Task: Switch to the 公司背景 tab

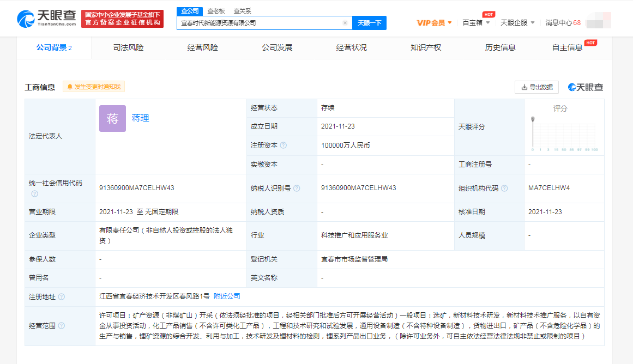Action: click(x=53, y=47)
